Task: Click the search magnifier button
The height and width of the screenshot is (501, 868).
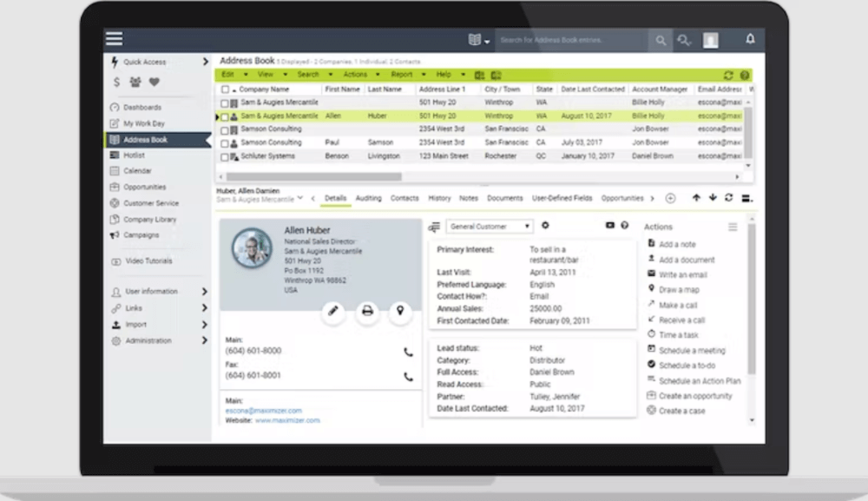Action: (x=661, y=40)
